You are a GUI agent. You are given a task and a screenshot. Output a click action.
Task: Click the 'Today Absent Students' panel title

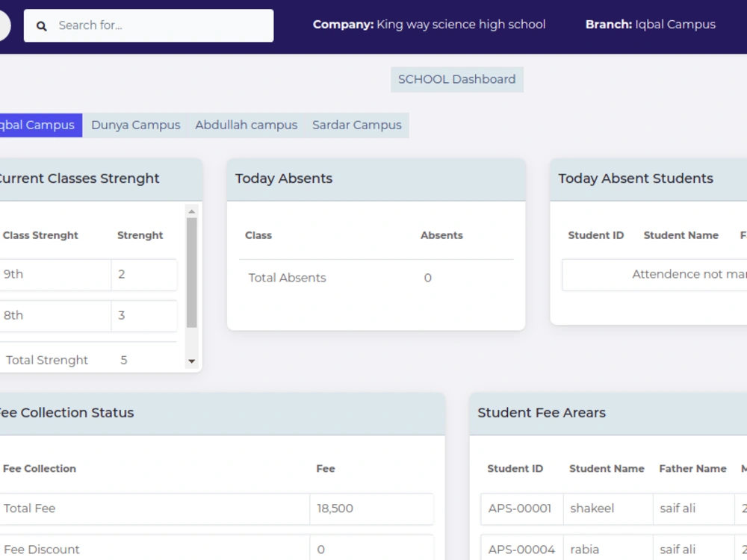click(x=636, y=178)
